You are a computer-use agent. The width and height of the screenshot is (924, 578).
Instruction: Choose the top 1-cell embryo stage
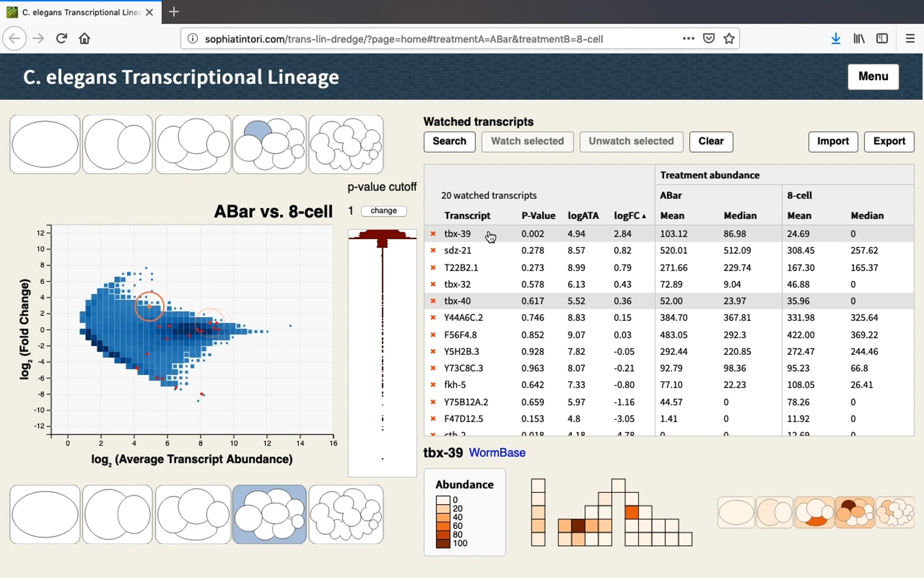(45, 144)
